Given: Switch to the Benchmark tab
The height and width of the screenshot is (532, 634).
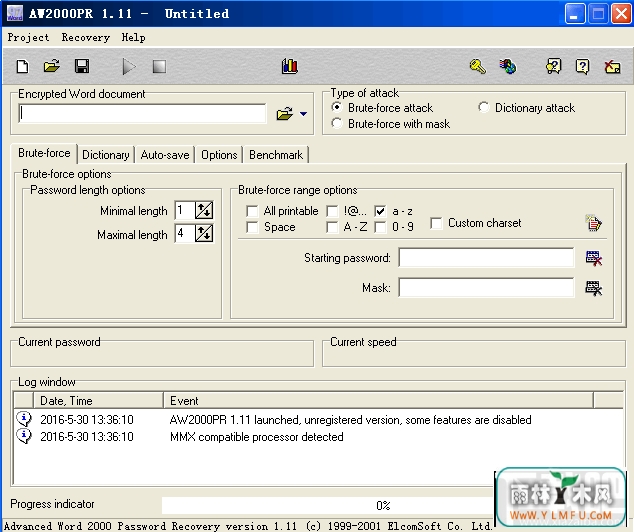Looking at the screenshot, I should tap(276, 155).
